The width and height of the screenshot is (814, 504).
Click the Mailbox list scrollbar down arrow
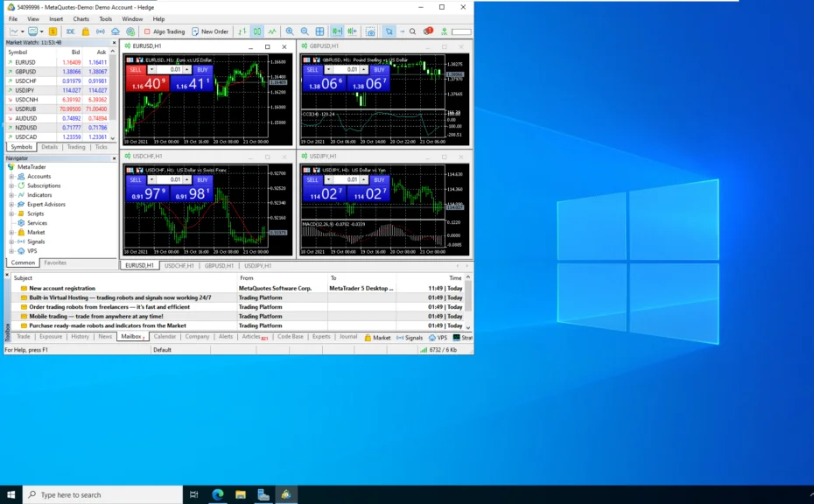468,327
